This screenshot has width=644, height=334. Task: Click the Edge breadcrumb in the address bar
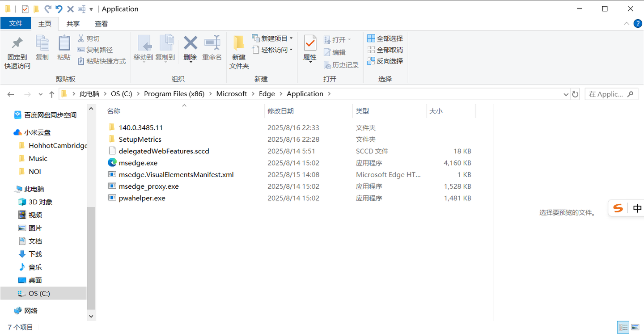coord(267,94)
